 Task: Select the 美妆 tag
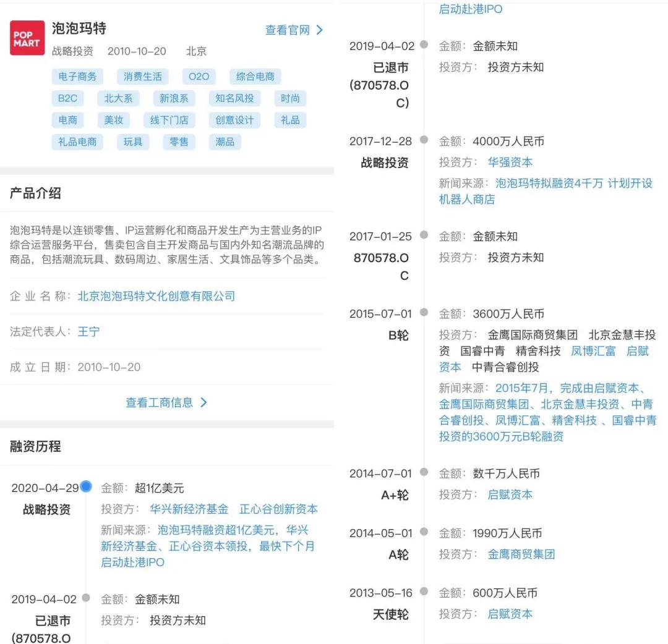coord(113,120)
